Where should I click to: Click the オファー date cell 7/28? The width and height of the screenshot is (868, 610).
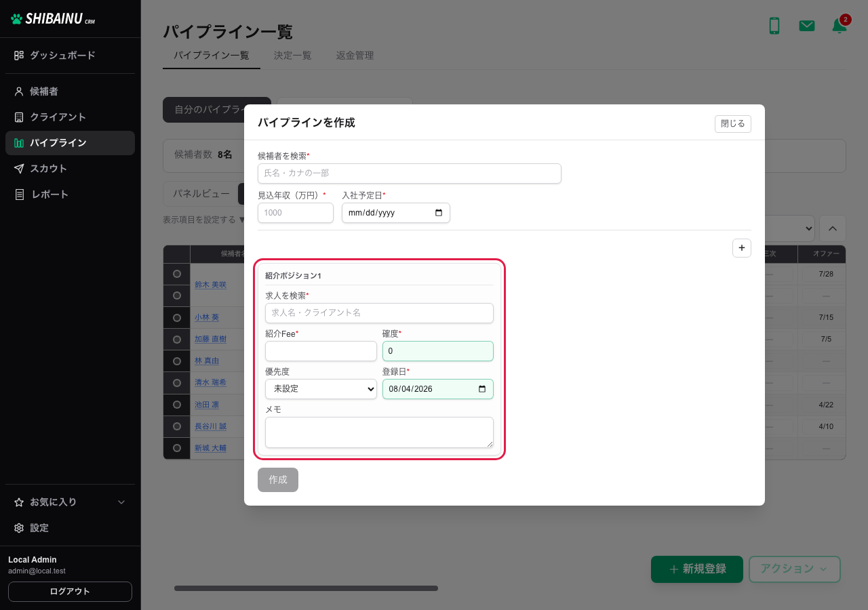[x=826, y=274]
